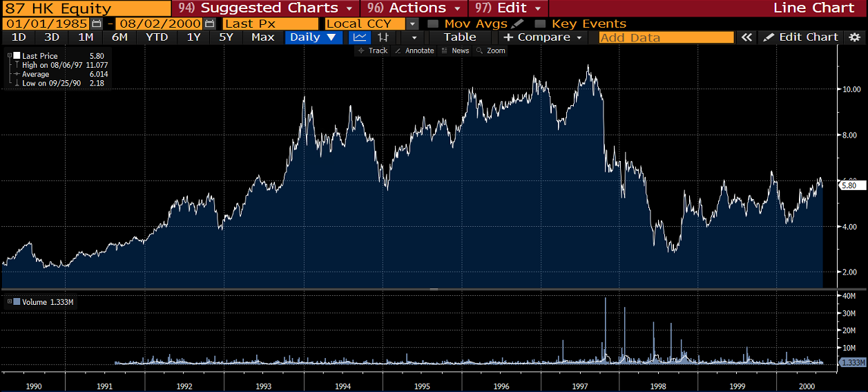Open the end date calendar picker
Viewport: 868px width, 392px height.
coord(209,24)
